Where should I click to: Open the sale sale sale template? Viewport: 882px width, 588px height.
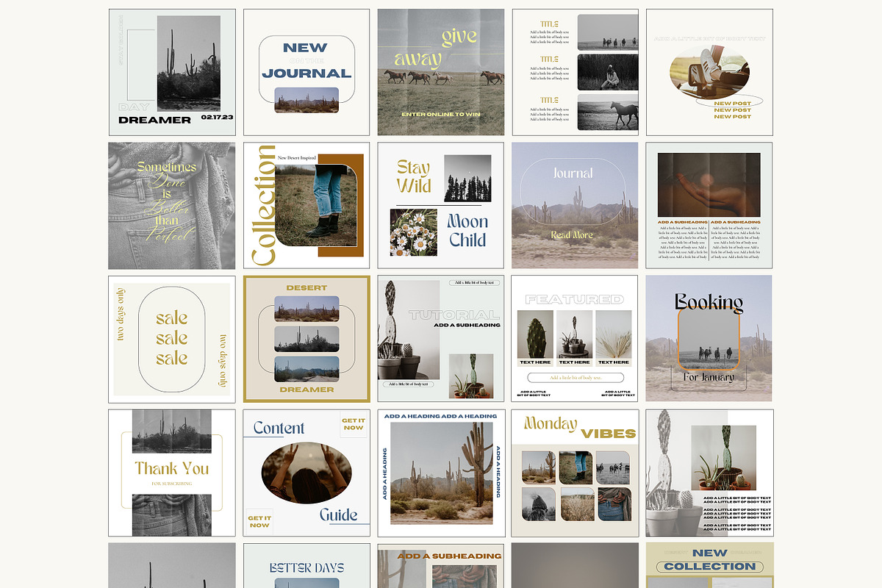pyautogui.click(x=172, y=339)
